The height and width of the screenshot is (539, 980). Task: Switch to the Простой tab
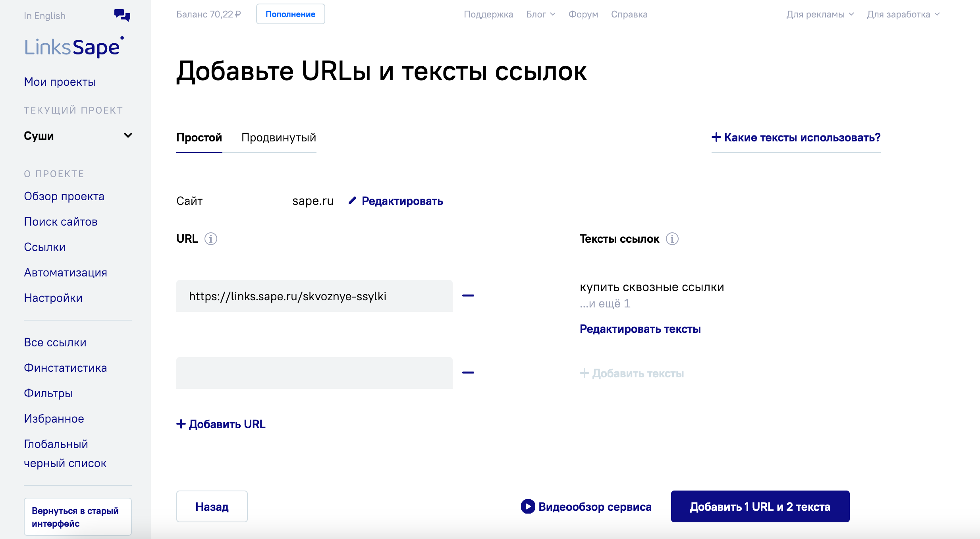199,137
